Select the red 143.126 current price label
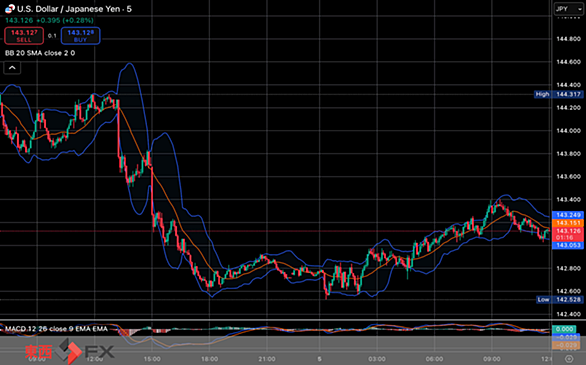 coord(568,234)
